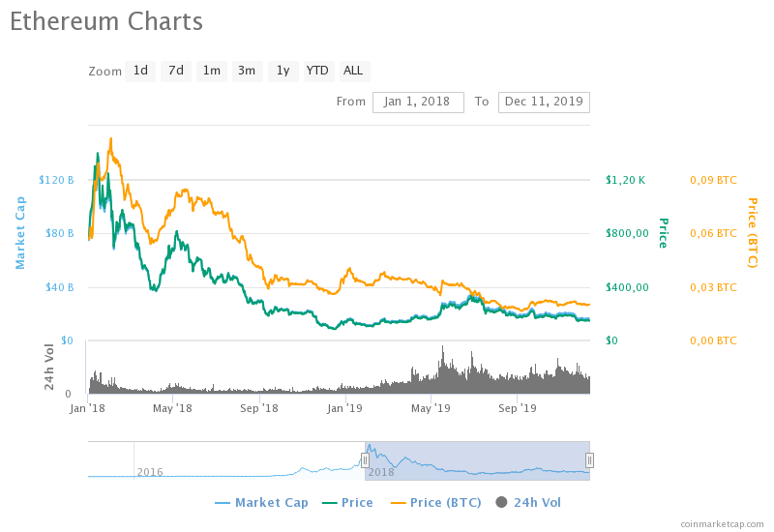774x532 pixels.
Task: Set zoom to 1m
Action: point(211,71)
